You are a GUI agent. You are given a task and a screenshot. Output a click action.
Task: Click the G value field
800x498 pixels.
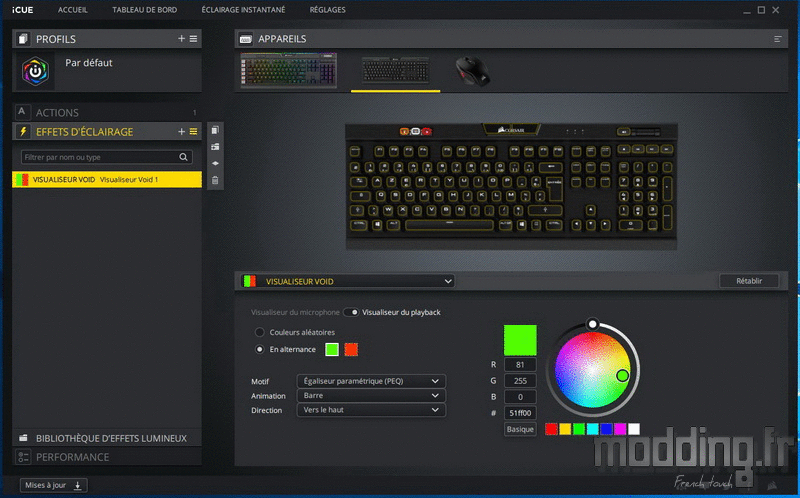[520, 381]
